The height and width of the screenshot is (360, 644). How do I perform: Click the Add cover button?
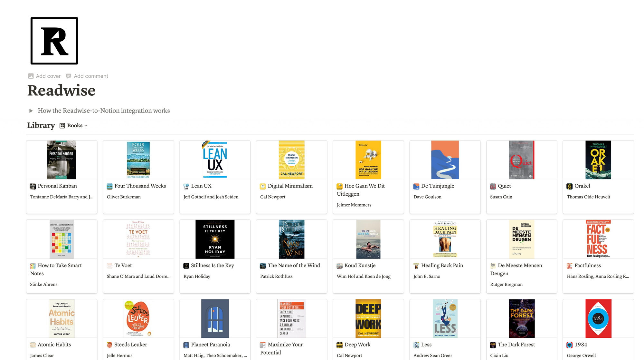pyautogui.click(x=48, y=76)
